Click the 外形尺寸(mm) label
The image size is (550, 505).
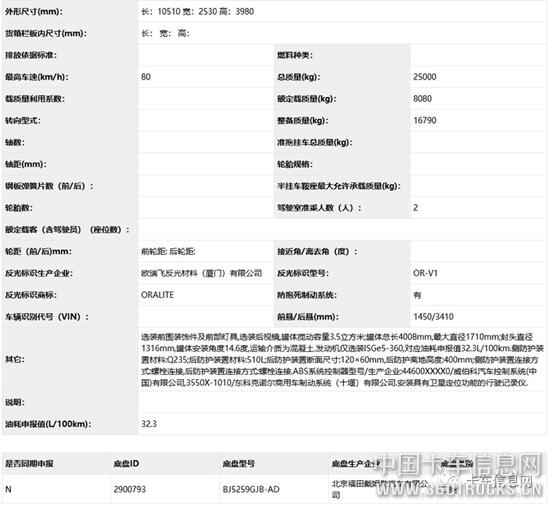pyautogui.click(x=34, y=12)
